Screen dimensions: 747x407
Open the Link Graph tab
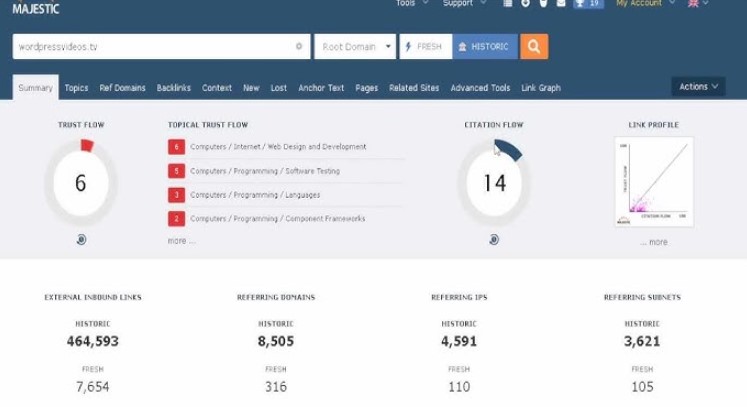pyautogui.click(x=541, y=88)
